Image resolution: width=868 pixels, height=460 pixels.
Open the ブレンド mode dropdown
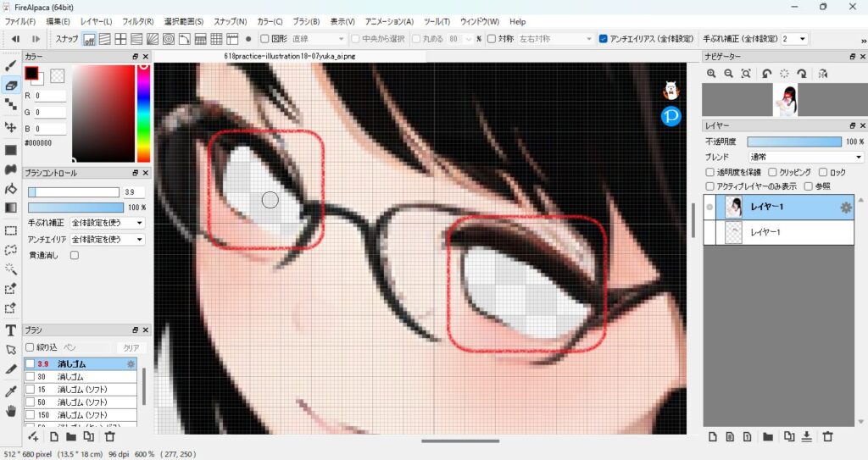click(x=805, y=158)
